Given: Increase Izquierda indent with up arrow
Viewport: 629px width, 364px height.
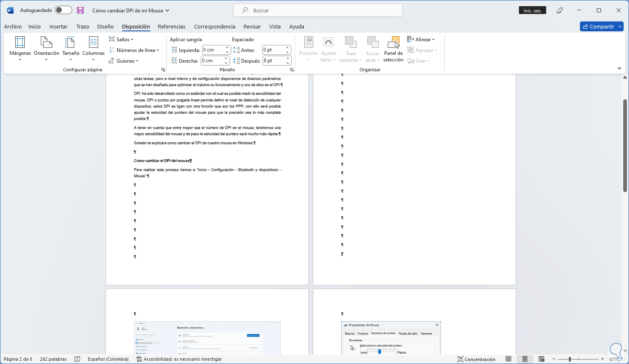Looking at the screenshot, I should 227,48.
